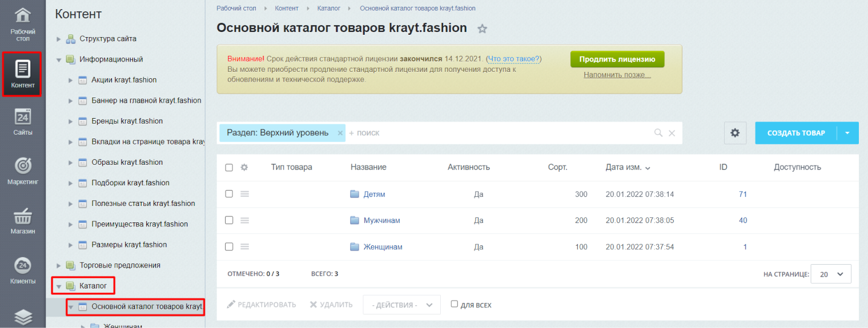Toggle select-all checkbox in table header
This screenshot has height=328, width=868.
point(229,168)
